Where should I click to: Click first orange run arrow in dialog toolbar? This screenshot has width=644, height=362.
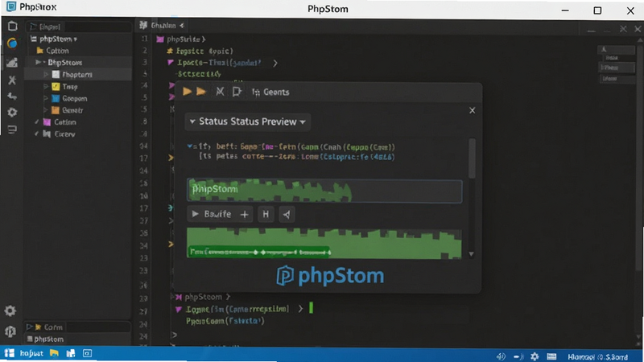187,92
